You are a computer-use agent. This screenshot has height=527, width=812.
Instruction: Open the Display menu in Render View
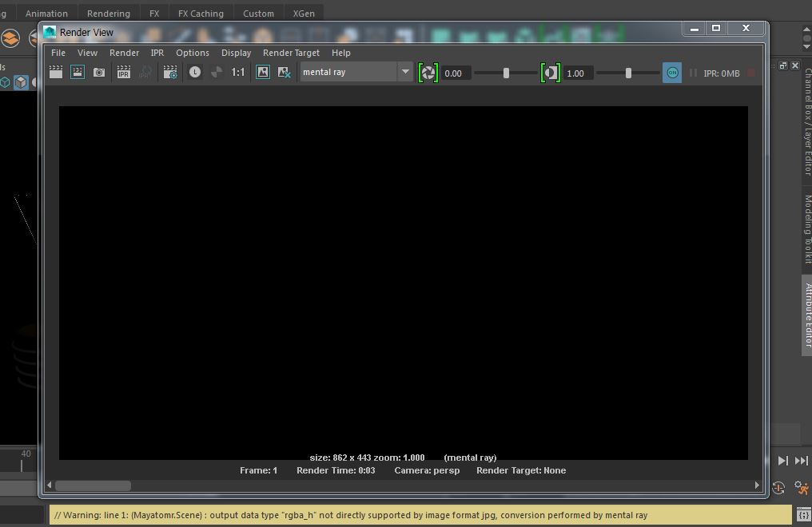pos(236,53)
